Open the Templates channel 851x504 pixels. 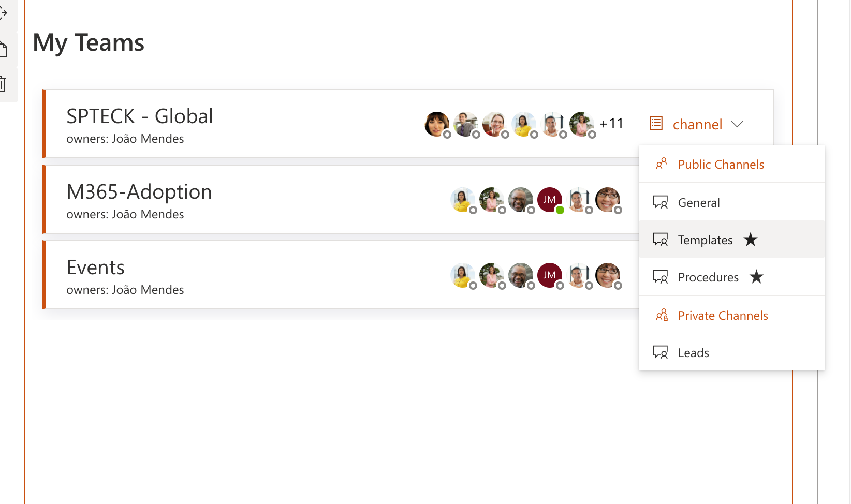point(732,240)
